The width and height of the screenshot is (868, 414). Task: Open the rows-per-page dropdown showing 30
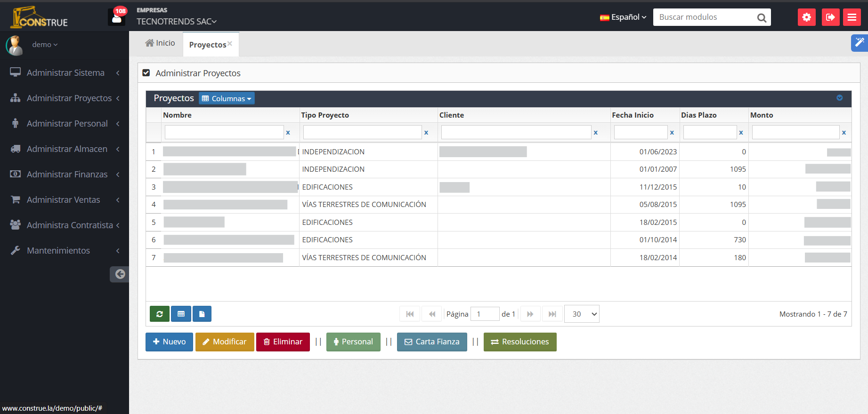(582, 314)
